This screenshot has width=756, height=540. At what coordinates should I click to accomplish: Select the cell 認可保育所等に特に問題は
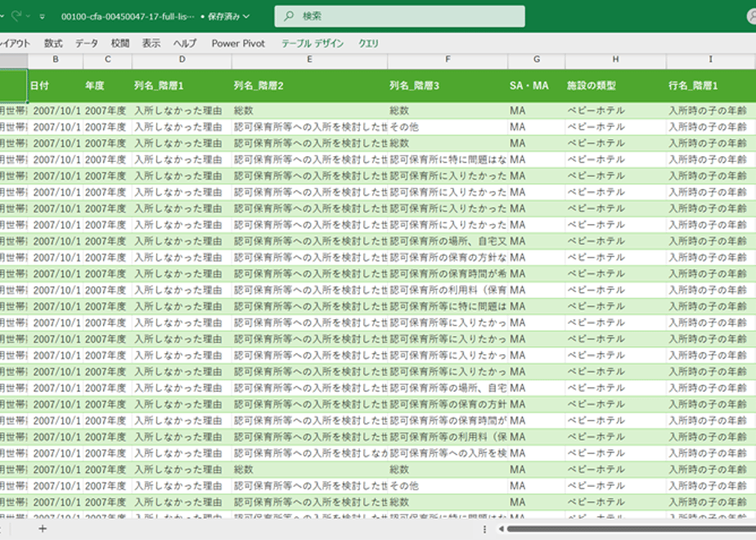[448, 307]
